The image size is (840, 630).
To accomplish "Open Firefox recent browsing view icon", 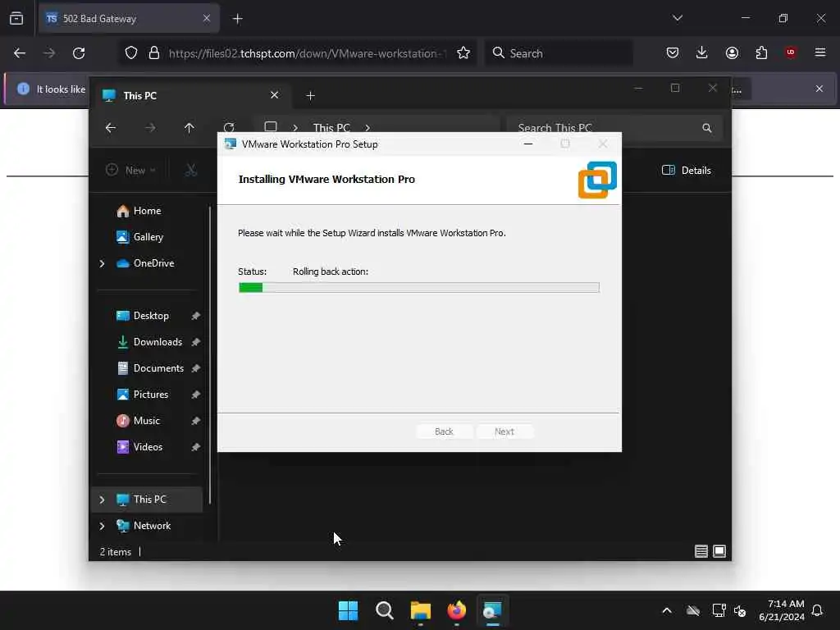I will [16, 19].
